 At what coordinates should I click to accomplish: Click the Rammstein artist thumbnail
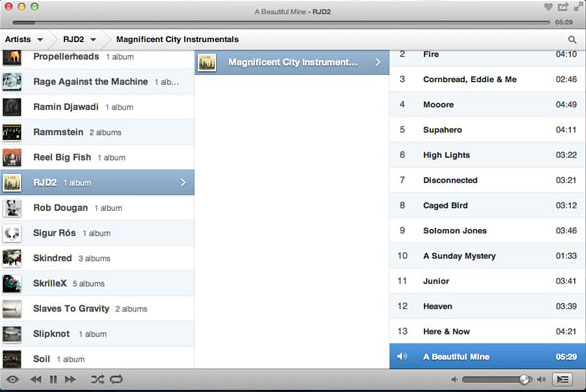tap(12, 132)
